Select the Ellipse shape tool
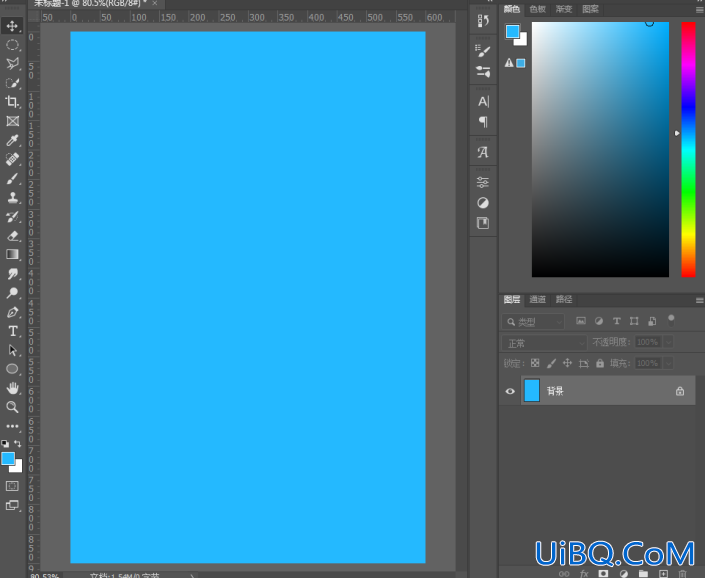This screenshot has height=578, width=705. pos(12,369)
